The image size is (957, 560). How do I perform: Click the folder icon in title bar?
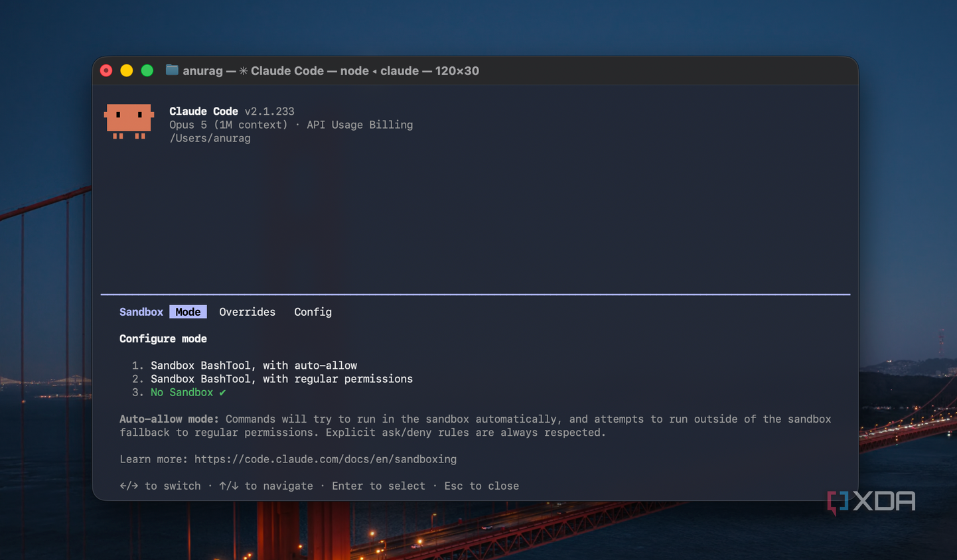172,70
